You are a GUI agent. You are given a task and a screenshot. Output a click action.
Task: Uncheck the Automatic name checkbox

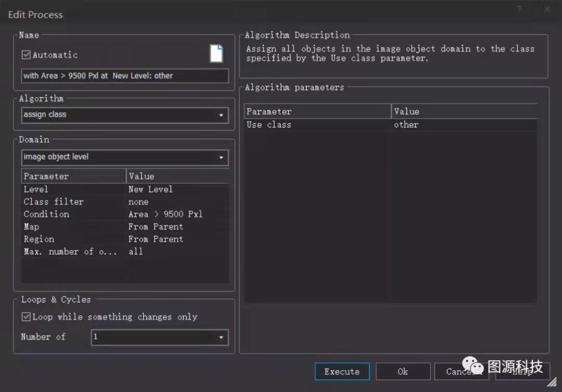pyautogui.click(x=26, y=55)
